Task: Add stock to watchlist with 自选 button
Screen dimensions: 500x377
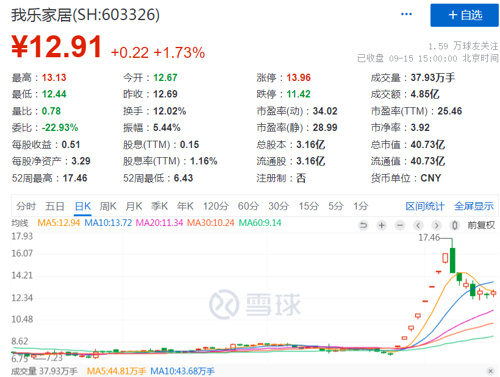Action: coord(464,15)
